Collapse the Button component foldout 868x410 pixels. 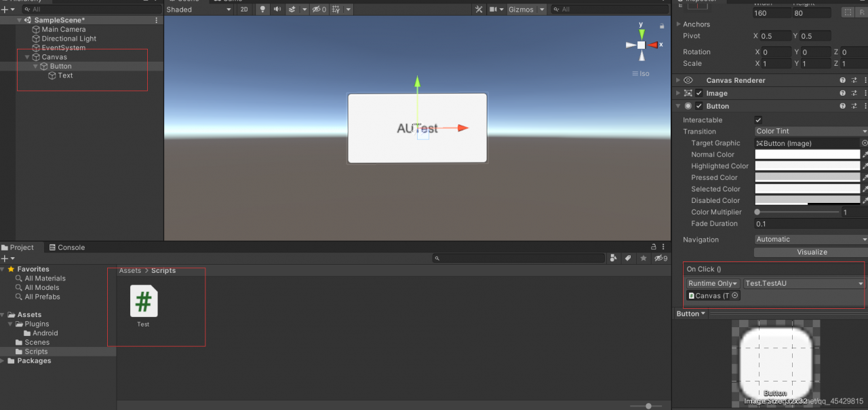(678, 106)
